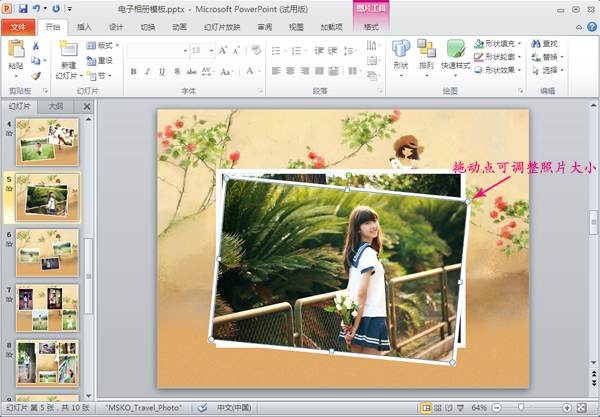Open the File (文件) tab

(18, 27)
